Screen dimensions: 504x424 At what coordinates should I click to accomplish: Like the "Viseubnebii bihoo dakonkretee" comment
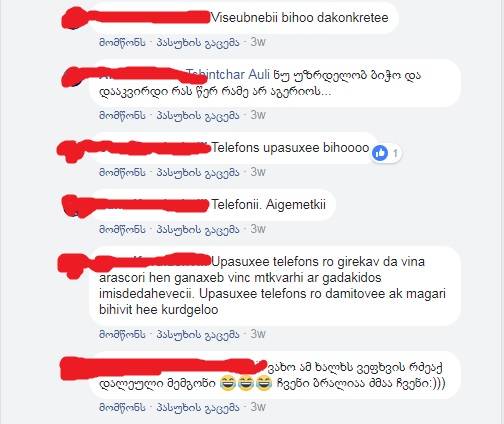(x=122, y=42)
